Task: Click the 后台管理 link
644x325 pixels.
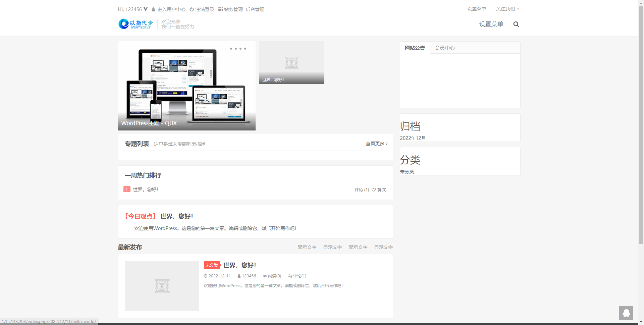Action: coord(255,9)
